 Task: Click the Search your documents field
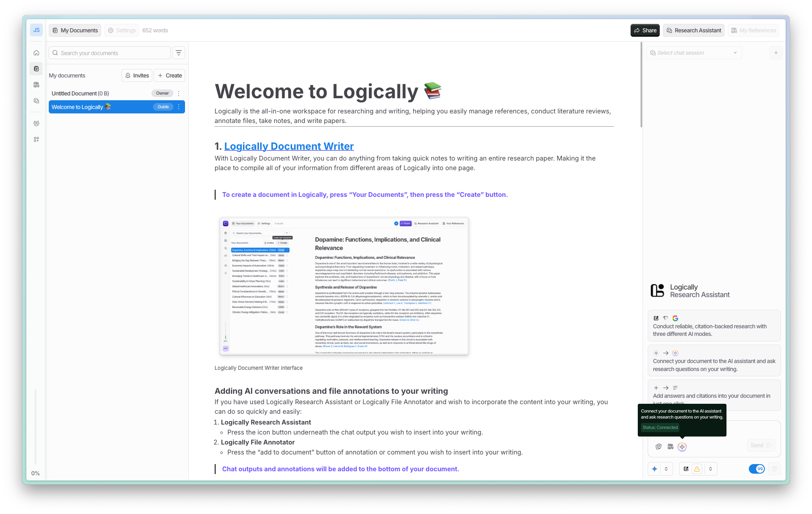pyautogui.click(x=110, y=53)
